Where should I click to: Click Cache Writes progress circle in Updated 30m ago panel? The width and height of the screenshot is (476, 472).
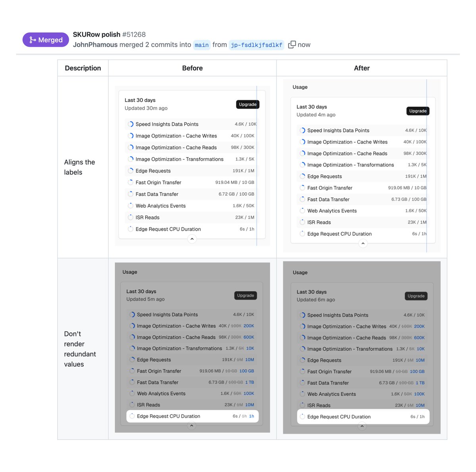click(x=131, y=136)
